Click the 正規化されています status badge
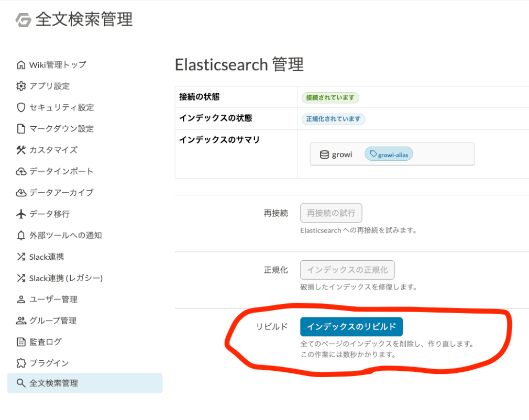Image resolution: width=529 pixels, height=420 pixels. pos(333,119)
